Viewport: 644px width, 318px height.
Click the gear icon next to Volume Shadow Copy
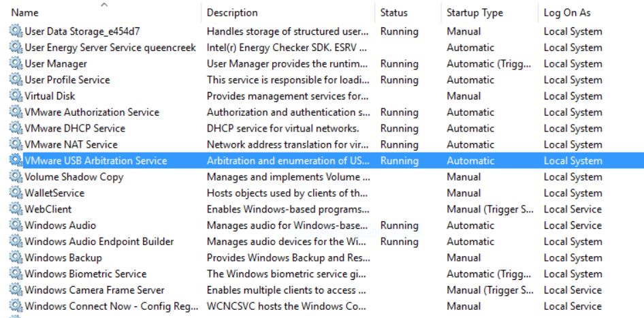tap(16, 176)
